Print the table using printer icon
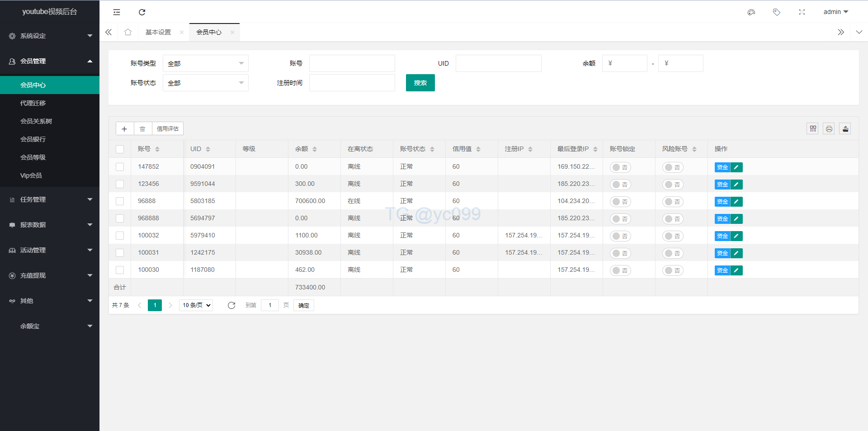 (x=829, y=129)
